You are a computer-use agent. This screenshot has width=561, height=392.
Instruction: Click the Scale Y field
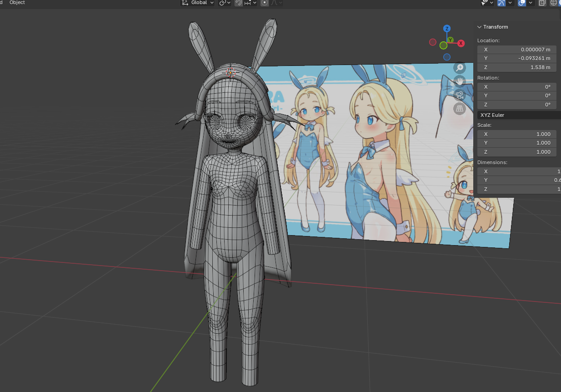[517, 143]
